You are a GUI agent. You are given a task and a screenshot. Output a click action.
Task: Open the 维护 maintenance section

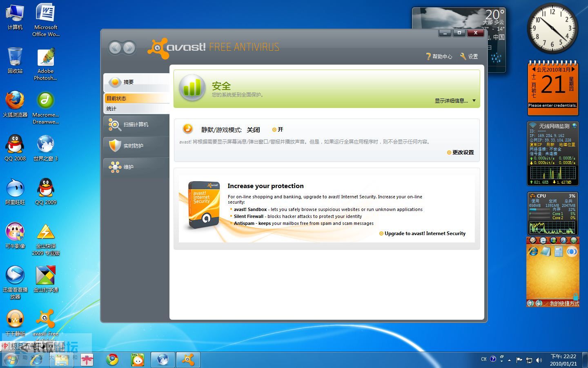pos(136,167)
